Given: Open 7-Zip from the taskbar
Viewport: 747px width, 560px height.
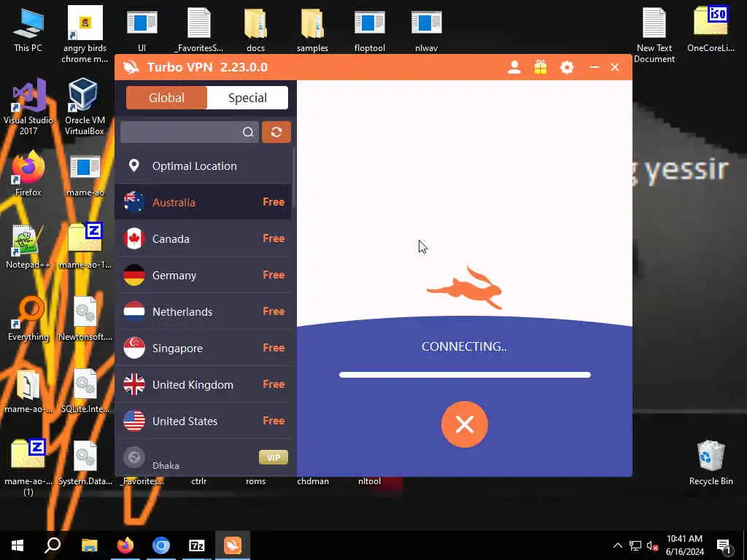Looking at the screenshot, I should (197, 545).
